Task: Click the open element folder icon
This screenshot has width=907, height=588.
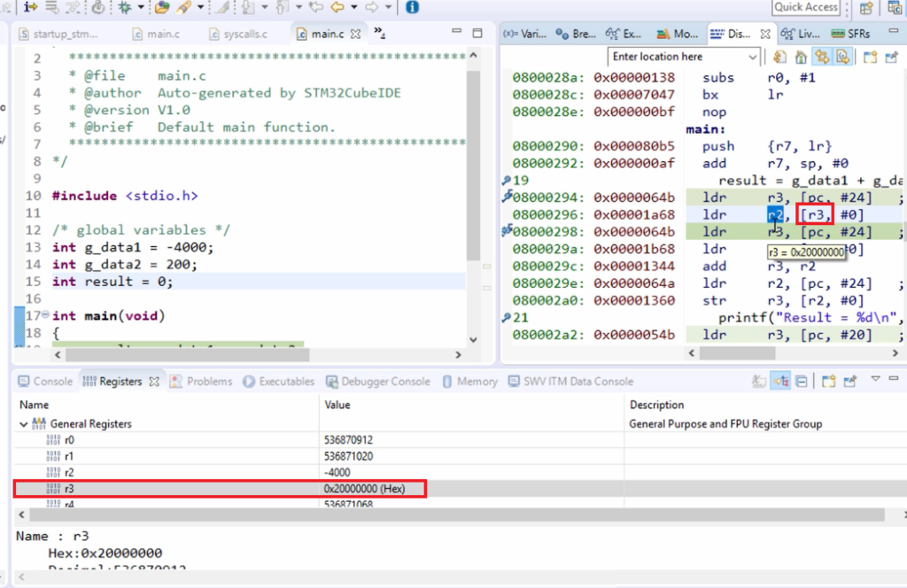Action: pos(163,7)
